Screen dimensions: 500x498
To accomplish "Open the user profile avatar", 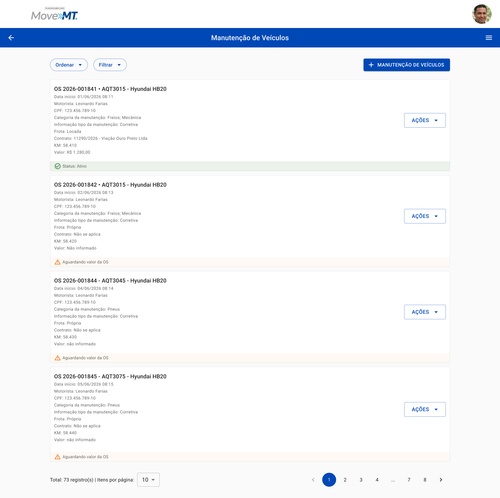I will point(482,14).
